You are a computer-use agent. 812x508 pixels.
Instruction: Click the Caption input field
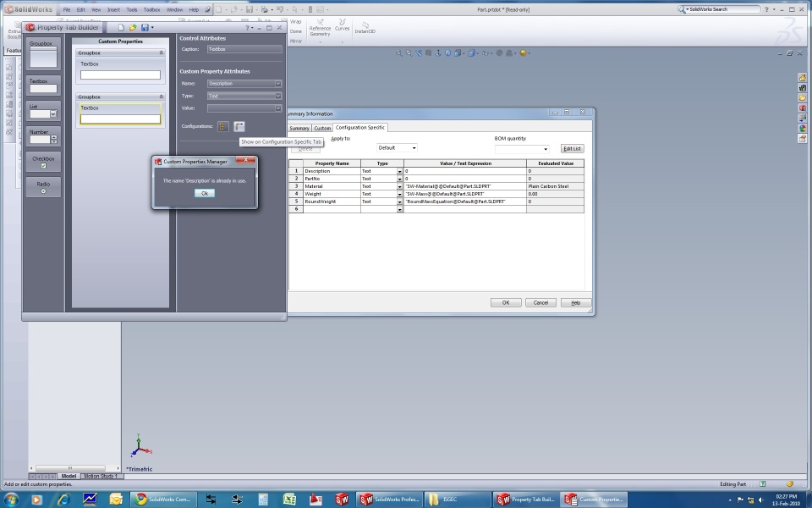pos(245,49)
